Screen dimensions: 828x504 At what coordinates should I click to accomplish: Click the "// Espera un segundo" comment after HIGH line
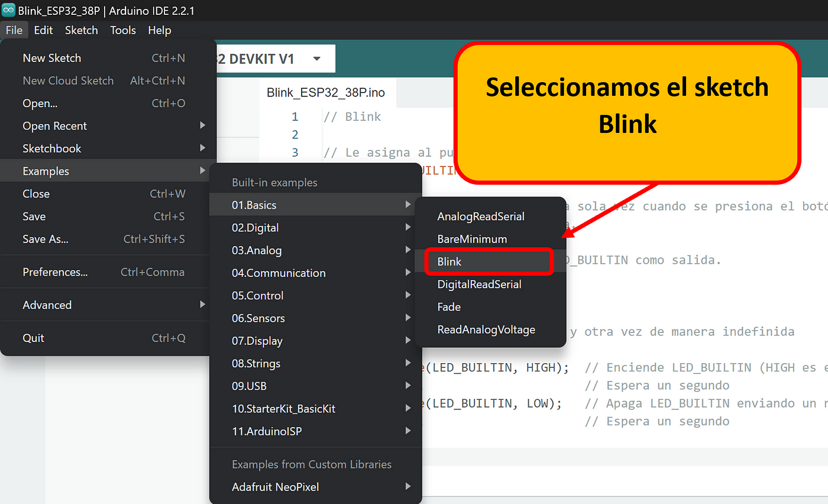[x=657, y=386]
